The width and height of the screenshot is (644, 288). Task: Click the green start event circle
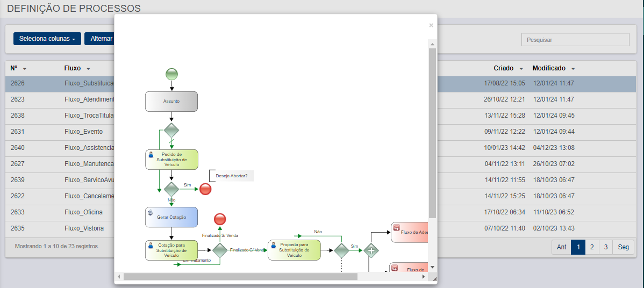tap(171, 74)
